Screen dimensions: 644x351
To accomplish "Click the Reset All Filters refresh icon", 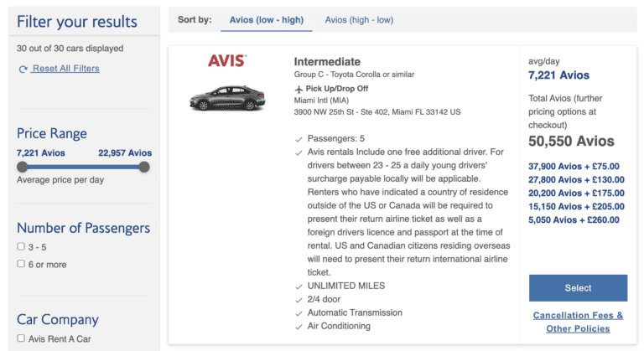I will pyautogui.click(x=23, y=69).
